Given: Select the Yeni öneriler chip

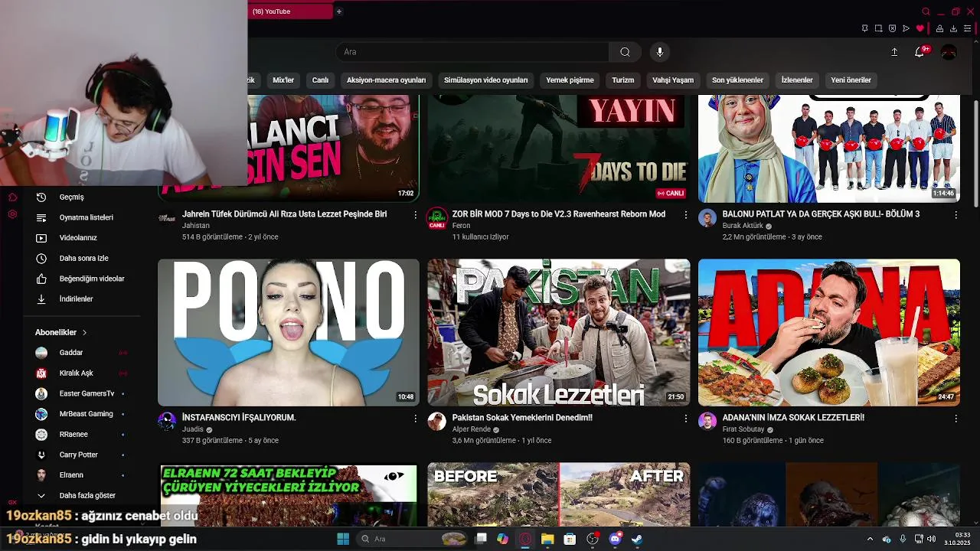Looking at the screenshot, I should [851, 80].
